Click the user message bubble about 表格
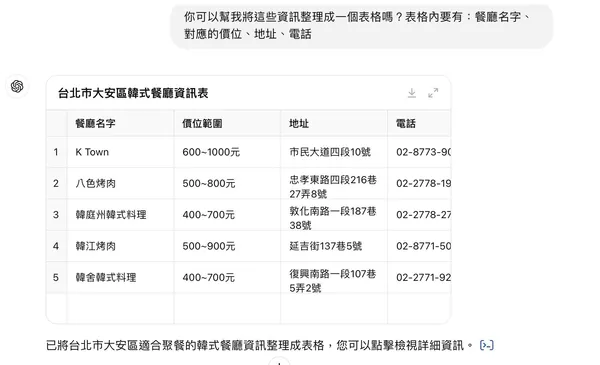 [362, 26]
